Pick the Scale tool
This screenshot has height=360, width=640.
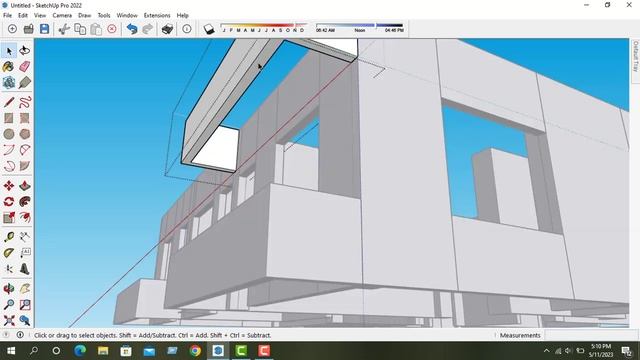[9, 218]
